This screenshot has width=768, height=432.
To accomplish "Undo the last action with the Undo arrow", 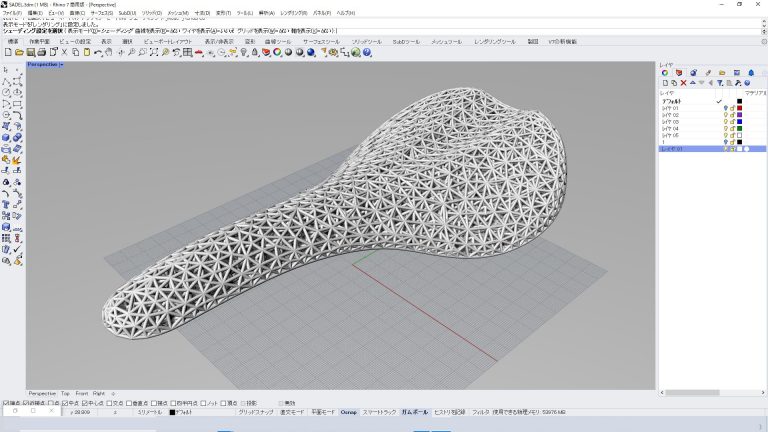I will (x=98, y=52).
